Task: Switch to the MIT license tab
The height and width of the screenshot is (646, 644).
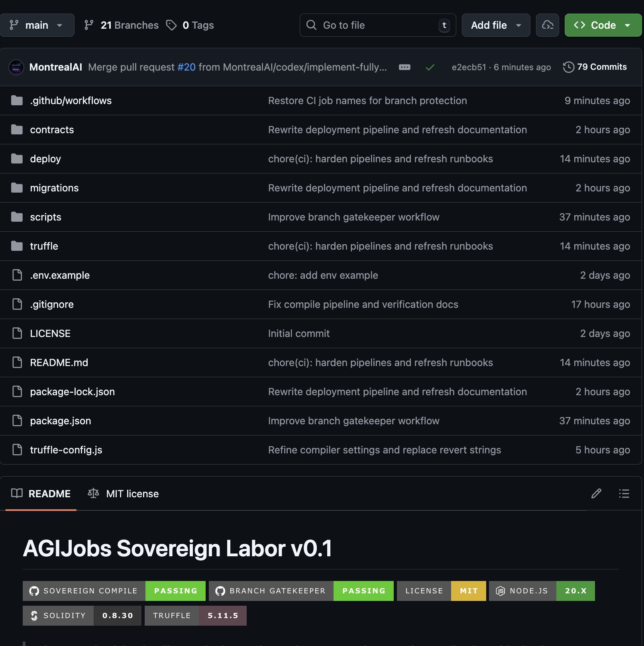Action: [x=123, y=494]
